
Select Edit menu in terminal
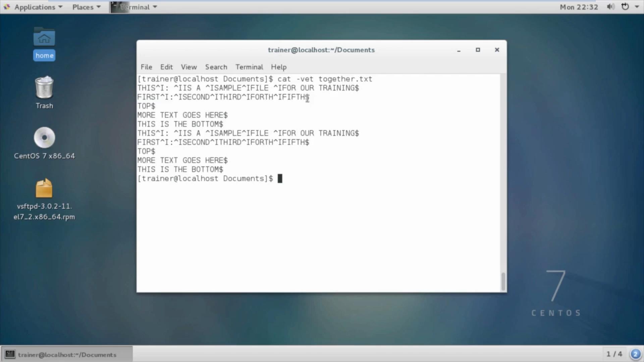tap(166, 67)
